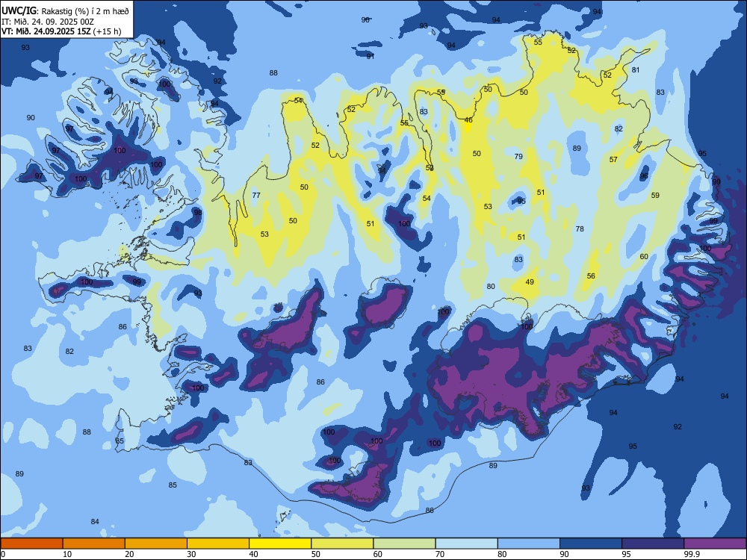This screenshot has width=747, height=560.
Task: Click the humidity value "96" in the east
Action: click(x=644, y=175)
